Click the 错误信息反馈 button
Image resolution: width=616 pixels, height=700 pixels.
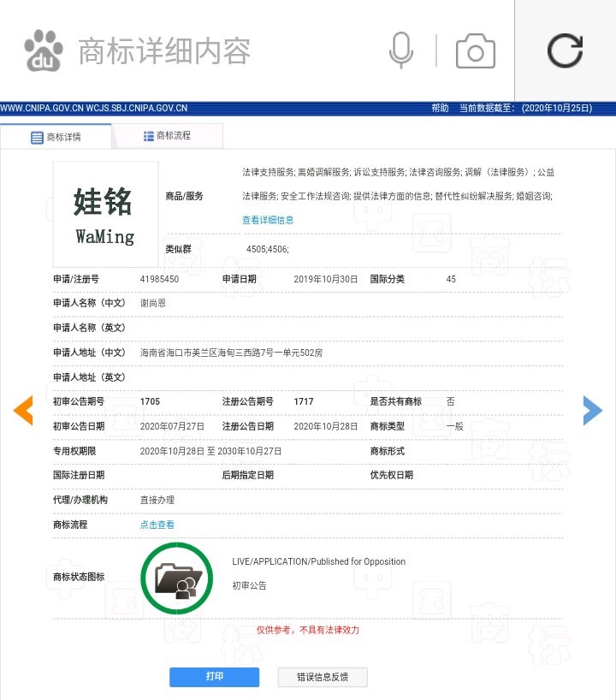323,677
